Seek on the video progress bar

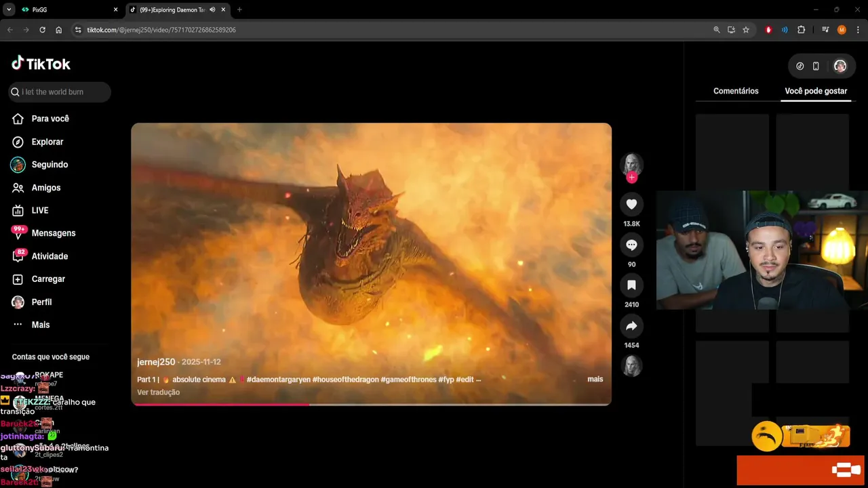tap(372, 405)
